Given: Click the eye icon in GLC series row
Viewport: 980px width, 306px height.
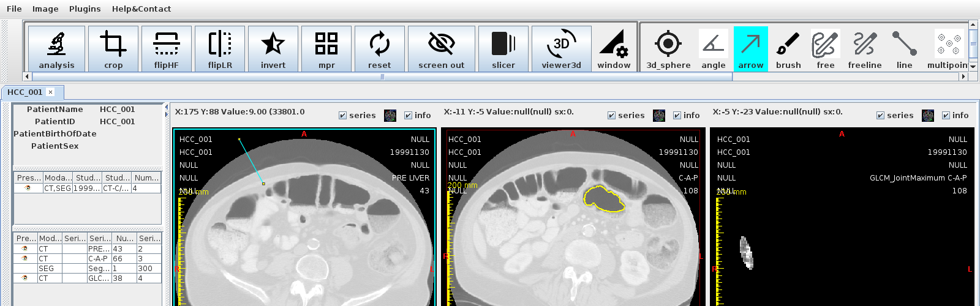Looking at the screenshot, I should [x=24, y=278].
